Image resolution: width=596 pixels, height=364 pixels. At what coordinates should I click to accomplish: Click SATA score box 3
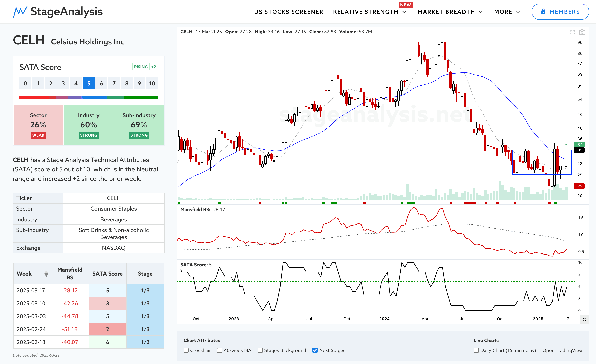63,83
